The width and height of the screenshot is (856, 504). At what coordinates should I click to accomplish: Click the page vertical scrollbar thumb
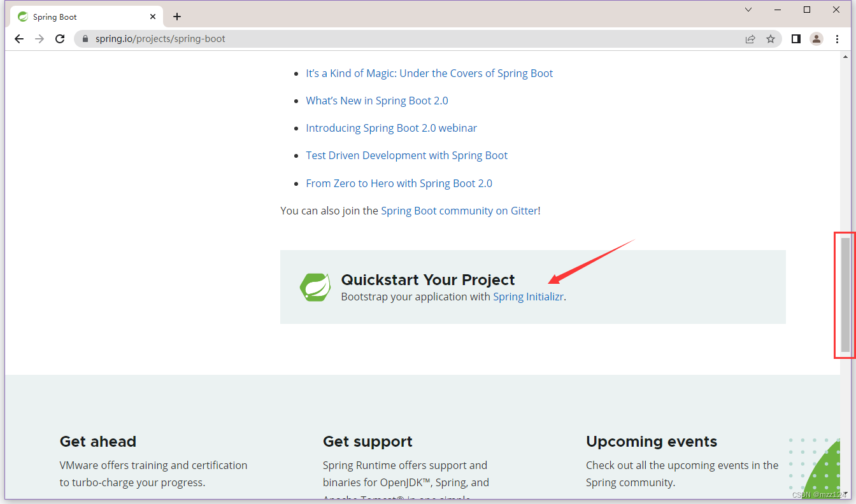[x=845, y=295]
